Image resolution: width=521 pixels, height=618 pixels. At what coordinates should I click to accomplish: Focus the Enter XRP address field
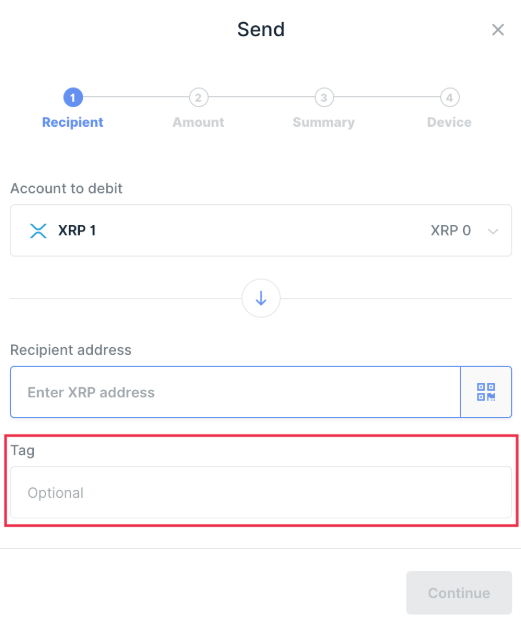pyautogui.click(x=235, y=392)
